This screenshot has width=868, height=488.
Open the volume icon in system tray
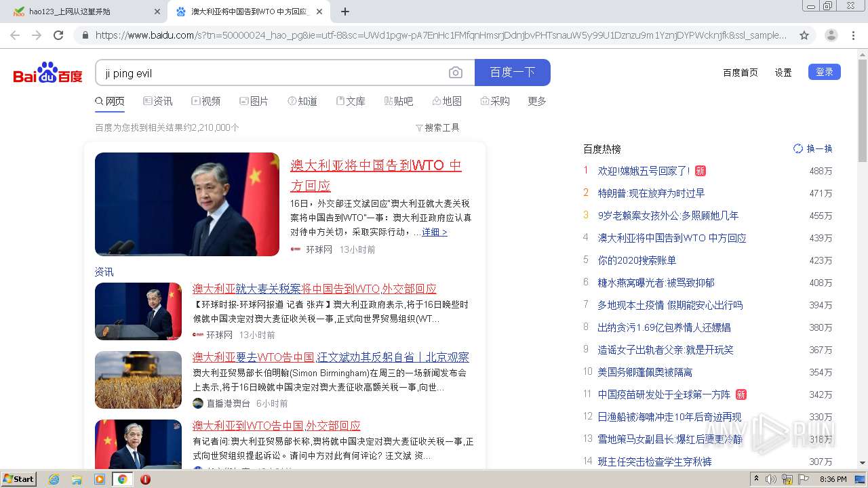pos(771,479)
